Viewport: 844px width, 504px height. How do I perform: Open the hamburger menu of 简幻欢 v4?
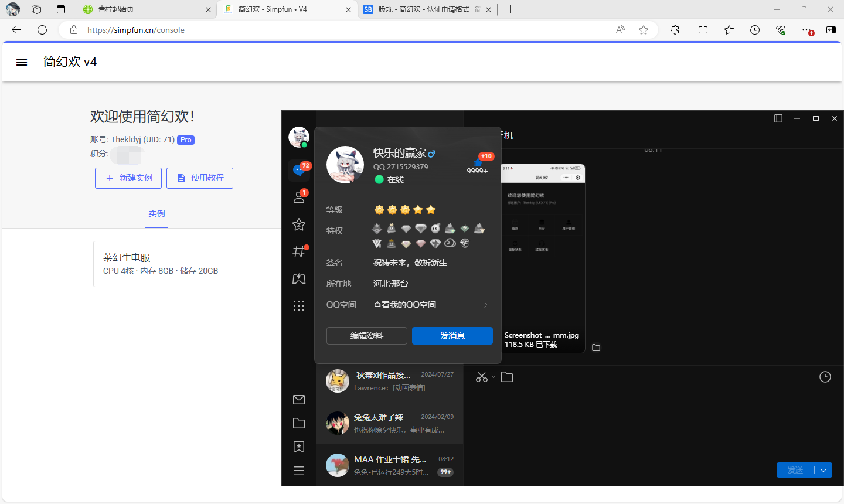22,62
